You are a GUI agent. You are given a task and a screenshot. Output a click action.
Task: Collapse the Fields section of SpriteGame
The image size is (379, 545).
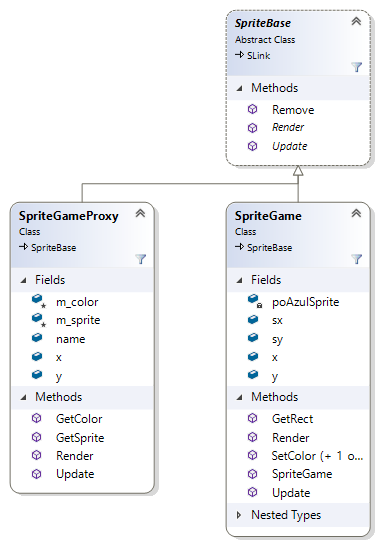coord(239,280)
